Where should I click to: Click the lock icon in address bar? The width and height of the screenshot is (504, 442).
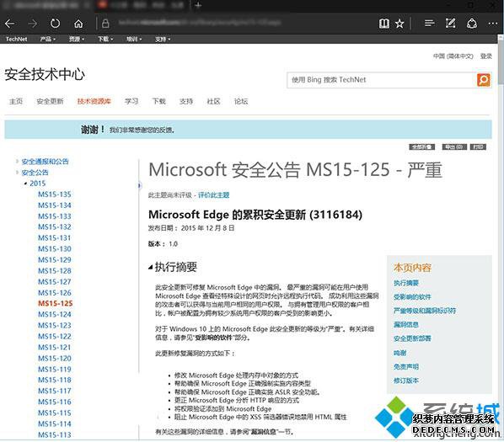[105, 24]
